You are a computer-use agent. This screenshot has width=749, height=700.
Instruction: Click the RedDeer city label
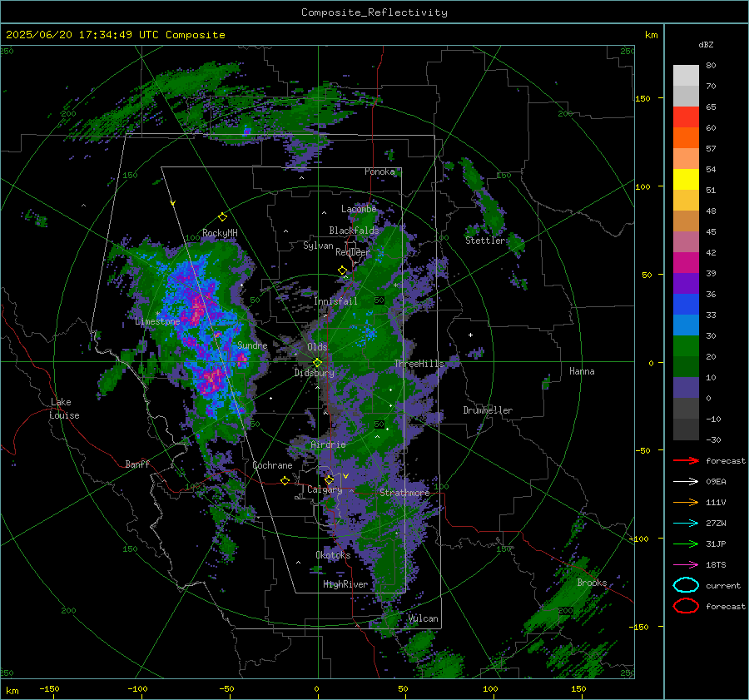tap(353, 252)
